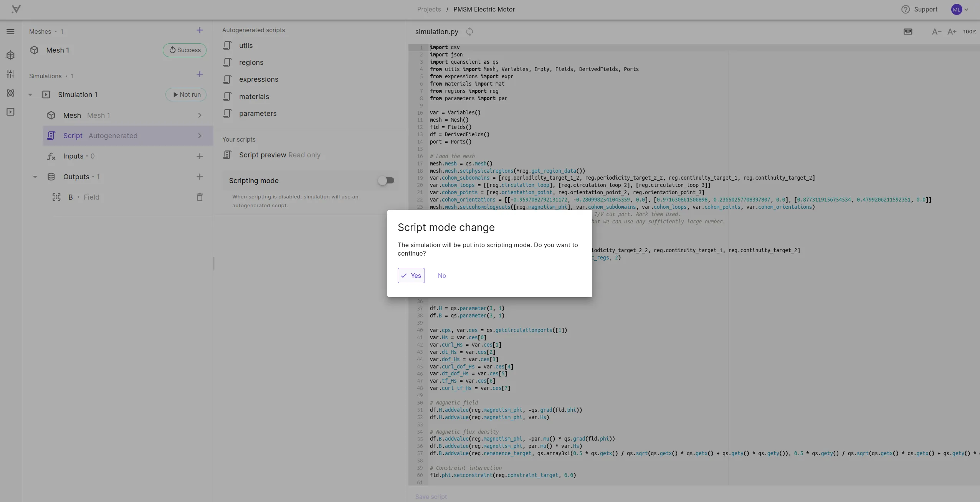Viewport: 980px width, 502px height.
Task: Click the Script preview document icon
Action: tap(227, 155)
